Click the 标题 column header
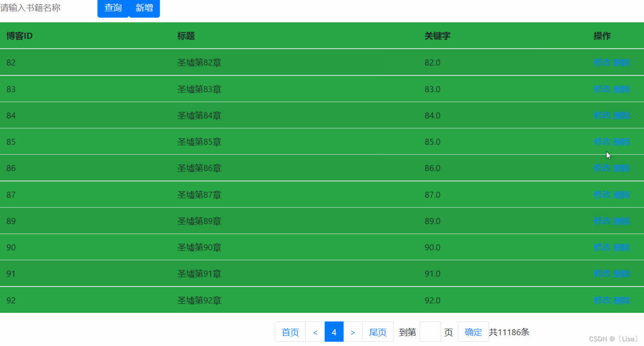 tap(186, 36)
